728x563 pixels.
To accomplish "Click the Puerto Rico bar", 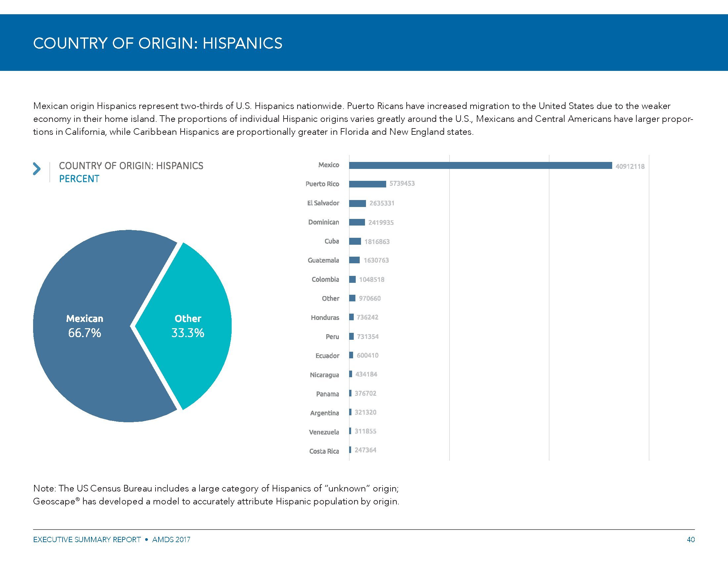I will pos(367,184).
